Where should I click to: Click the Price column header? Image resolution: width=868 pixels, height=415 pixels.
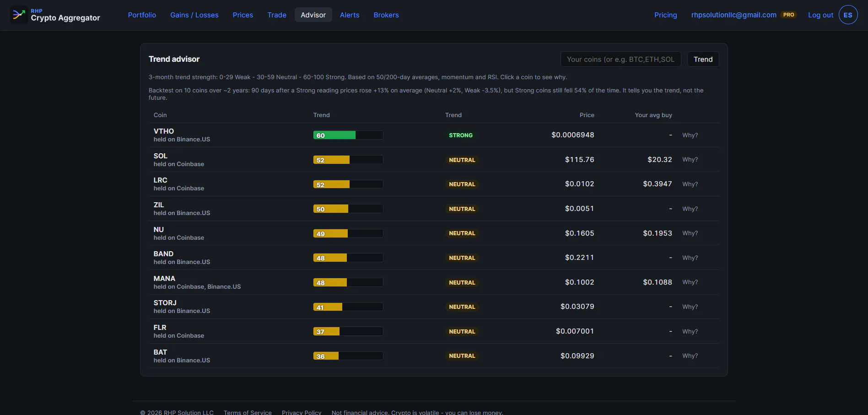tap(587, 115)
